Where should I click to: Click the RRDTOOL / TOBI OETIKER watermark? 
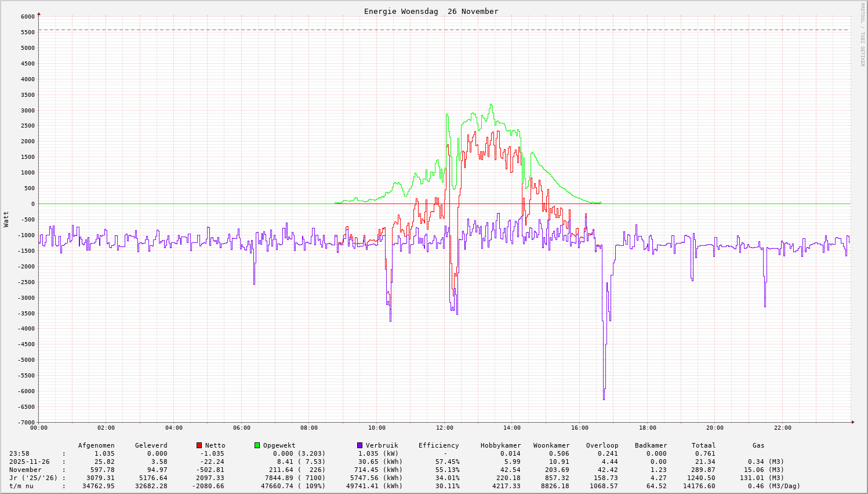(x=862, y=34)
